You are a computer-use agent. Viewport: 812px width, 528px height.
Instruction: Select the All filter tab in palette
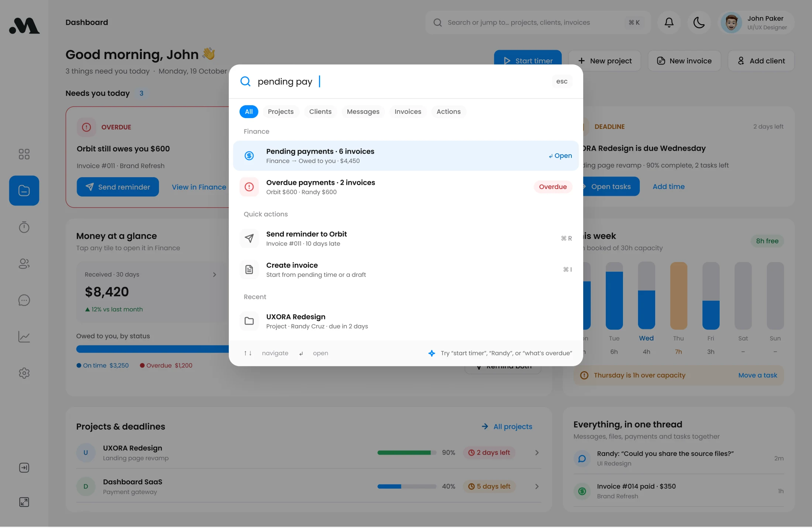click(249, 111)
